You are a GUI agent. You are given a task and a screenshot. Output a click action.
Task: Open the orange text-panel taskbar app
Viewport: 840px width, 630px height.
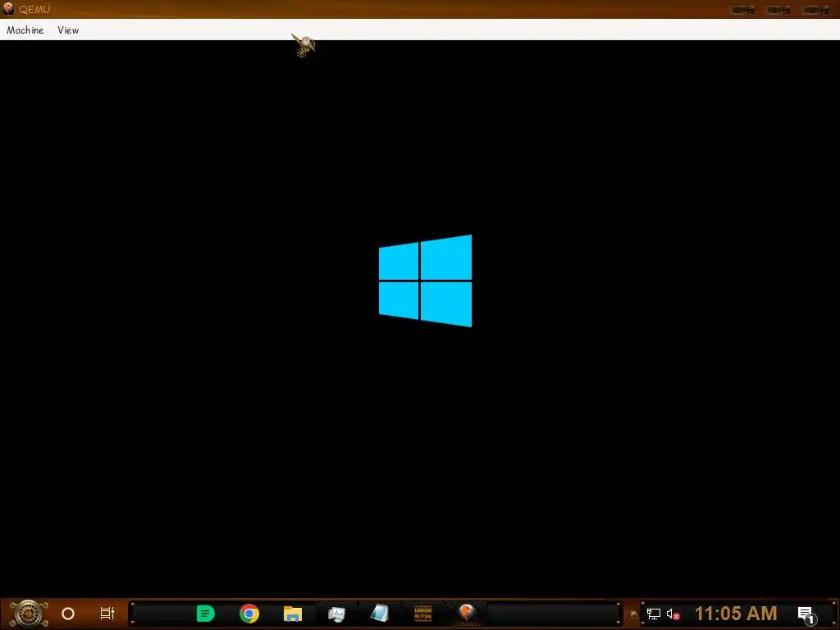[423, 614]
